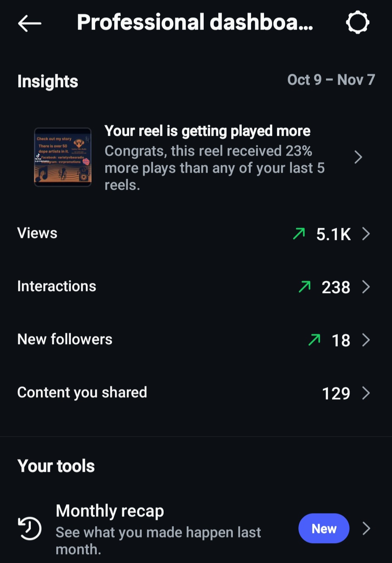This screenshot has width=392, height=563.
Task: Tap the New badge button
Action: 324,528
